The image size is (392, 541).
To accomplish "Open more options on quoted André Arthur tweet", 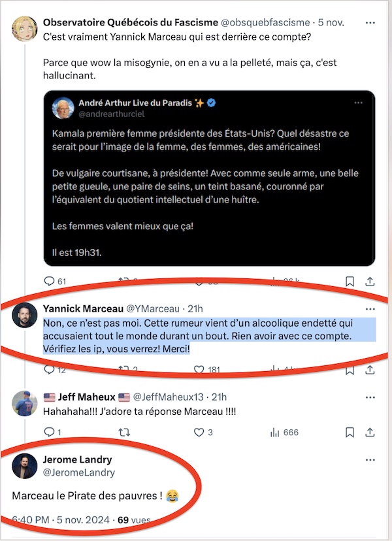I will [358, 103].
